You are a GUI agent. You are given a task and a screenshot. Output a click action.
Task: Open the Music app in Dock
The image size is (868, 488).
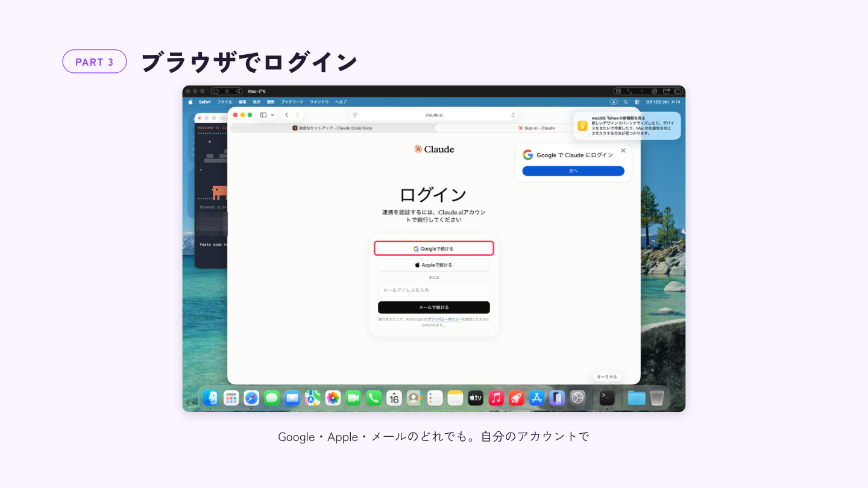pyautogui.click(x=496, y=398)
